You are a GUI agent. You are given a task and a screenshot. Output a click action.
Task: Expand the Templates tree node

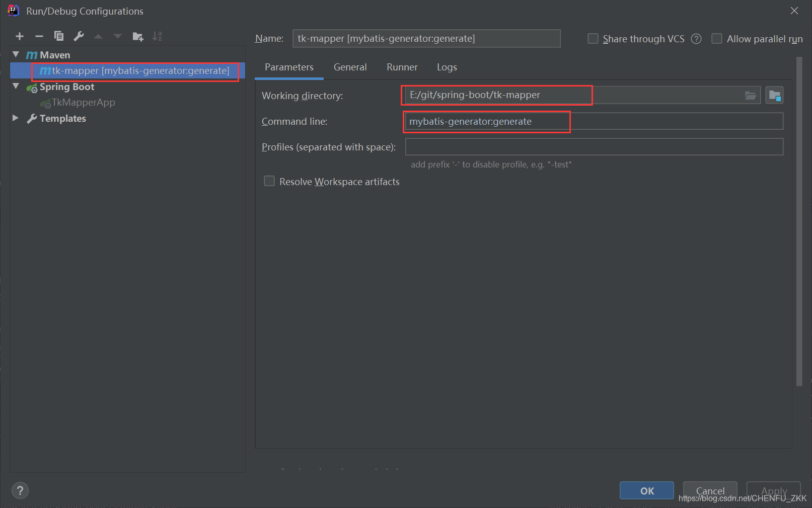16,118
